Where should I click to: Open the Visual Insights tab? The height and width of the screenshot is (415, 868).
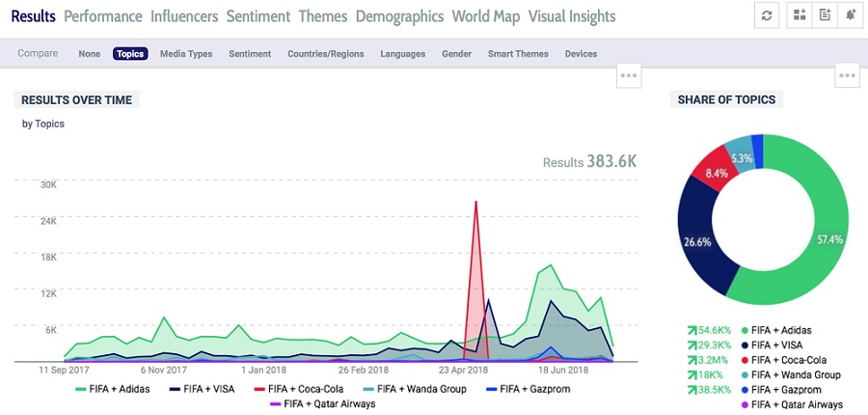pyautogui.click(x=572, y=16)
